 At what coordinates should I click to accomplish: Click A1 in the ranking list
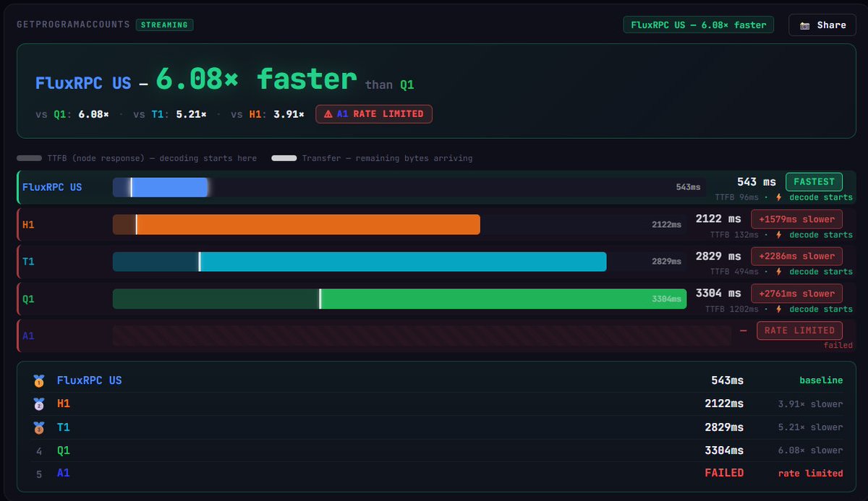64,473
